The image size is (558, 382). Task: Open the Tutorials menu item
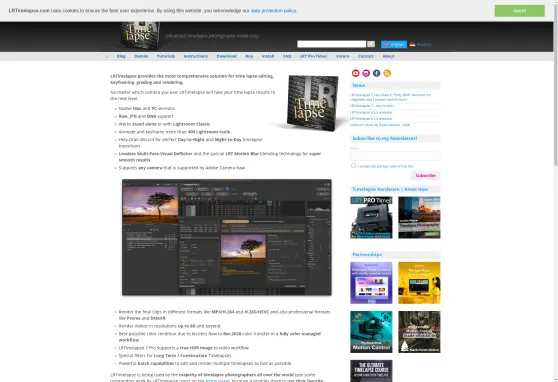pyautogui.click(x=166, y=56)
